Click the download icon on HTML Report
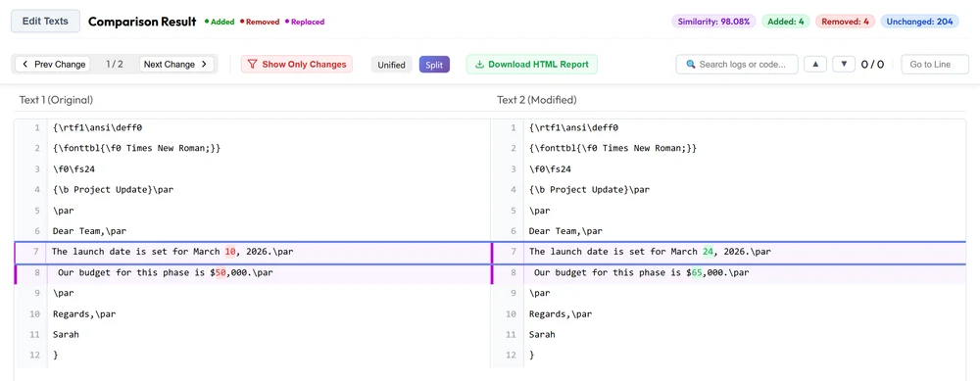The image size is (980, 381). [479, 65]
